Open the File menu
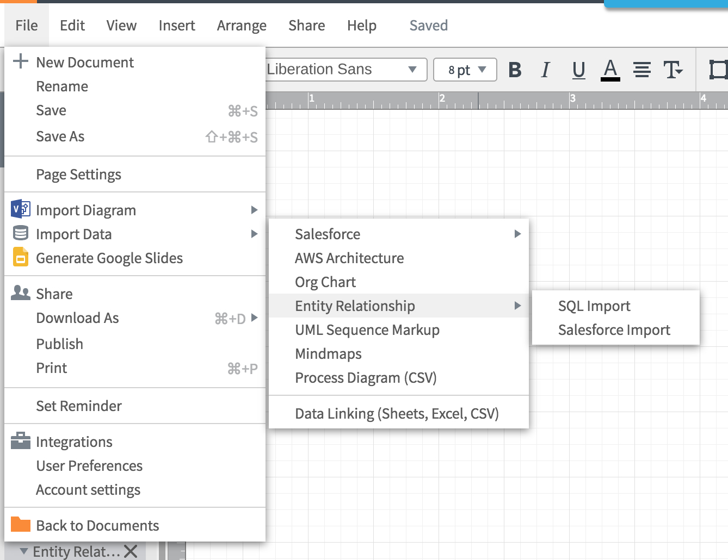 point(27,26)
